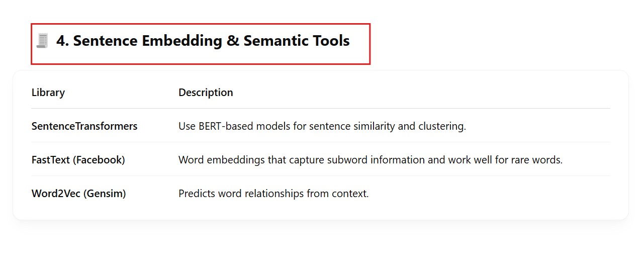644x266 pixels.
Task: Click the word "Facebook" in parentheses
Action: pos(99,160)
